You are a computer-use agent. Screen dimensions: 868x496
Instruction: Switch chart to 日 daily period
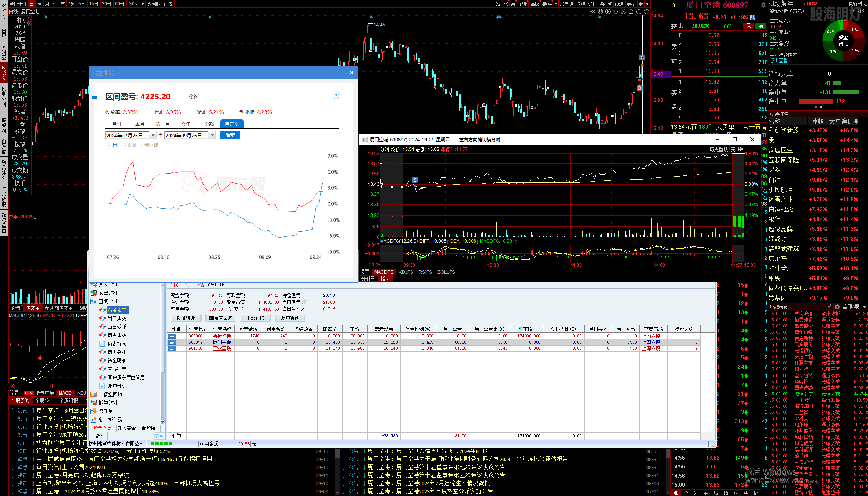pyautogui.click(x=31, y=4)
